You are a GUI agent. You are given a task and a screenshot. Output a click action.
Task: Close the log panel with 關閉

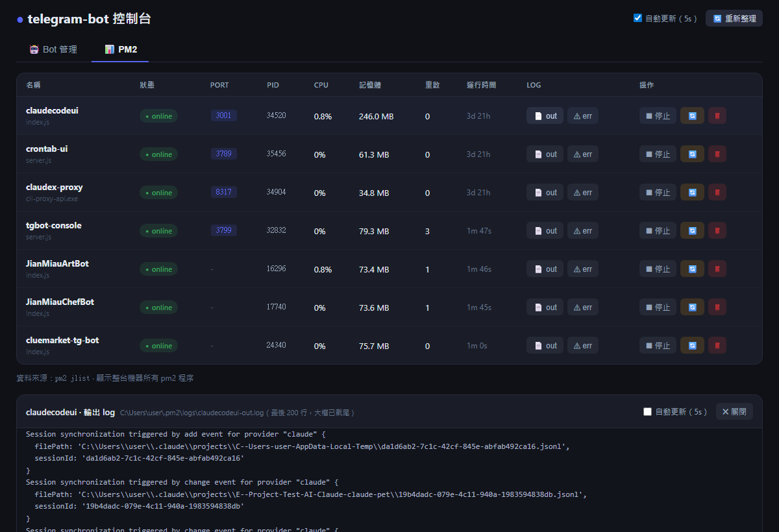(x=734, y=411)
